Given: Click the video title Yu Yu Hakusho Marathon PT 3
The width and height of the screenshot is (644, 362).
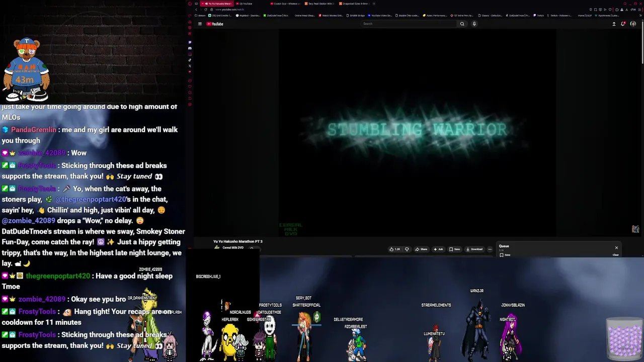Looking at the screenshot, I should (238, 241).
